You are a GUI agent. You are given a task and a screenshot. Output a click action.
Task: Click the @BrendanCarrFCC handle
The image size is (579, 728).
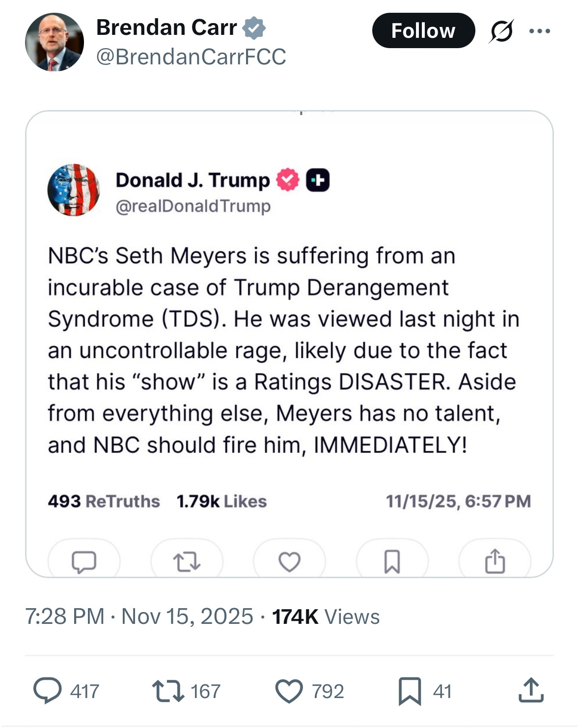[191, 56]
